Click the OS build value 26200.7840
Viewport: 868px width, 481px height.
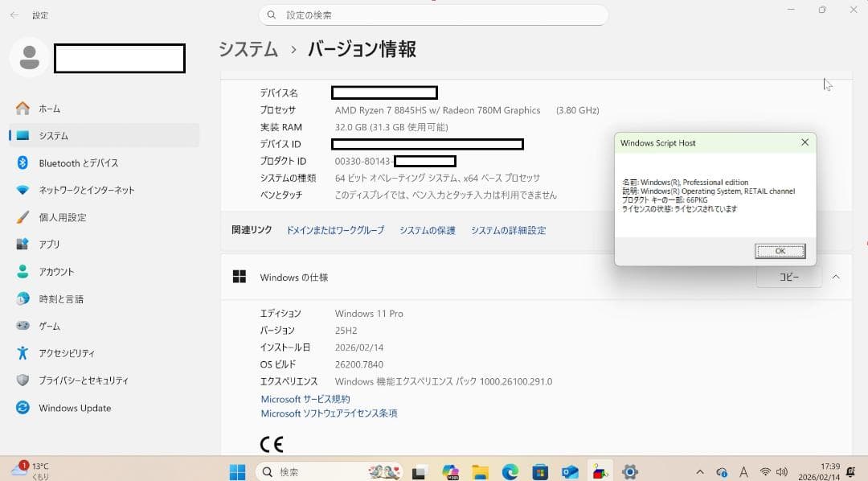click(358, 364)
